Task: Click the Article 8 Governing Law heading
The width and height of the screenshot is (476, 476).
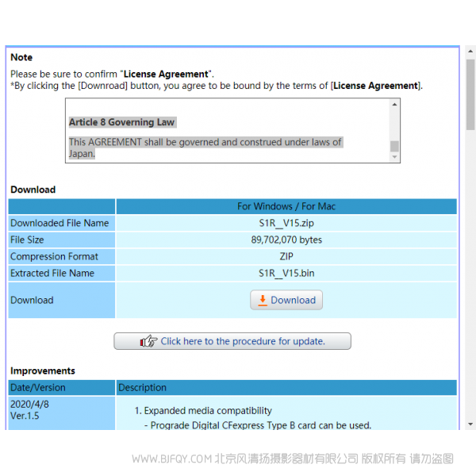Action: point(121,122)
